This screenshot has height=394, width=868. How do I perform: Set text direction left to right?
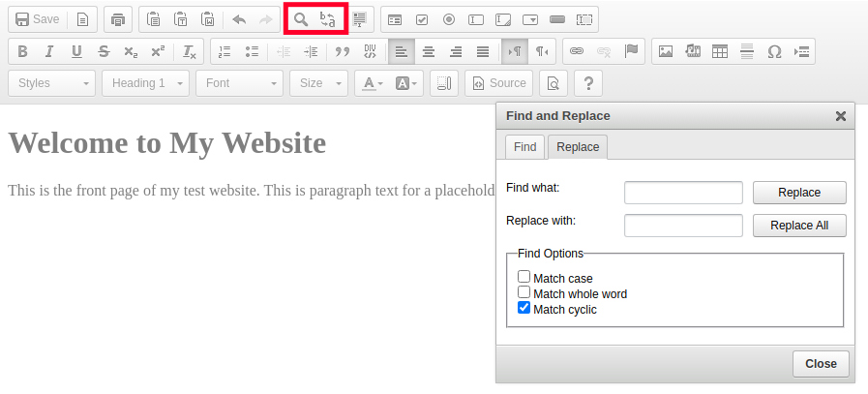coord(515,51)
